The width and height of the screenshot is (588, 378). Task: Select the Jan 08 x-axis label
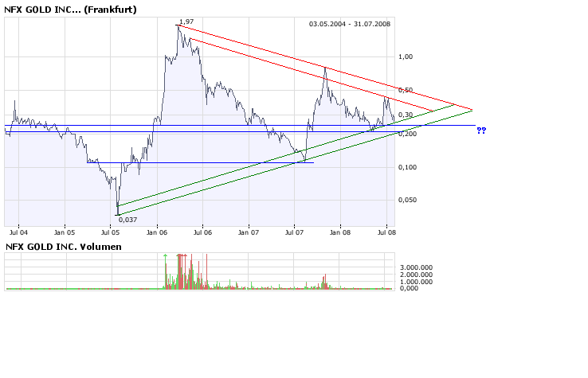[340, 233]
